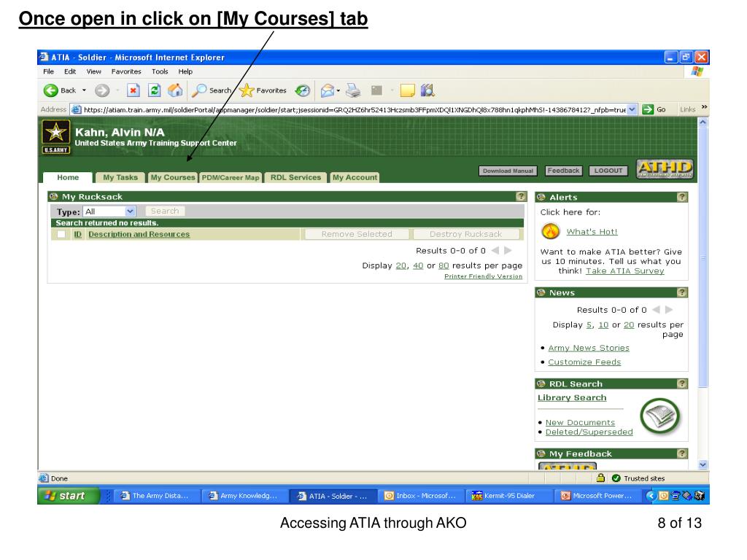Switch to the My Tasks tab
The width and height of the screenshot is (747, 560).
coord(120,177)
